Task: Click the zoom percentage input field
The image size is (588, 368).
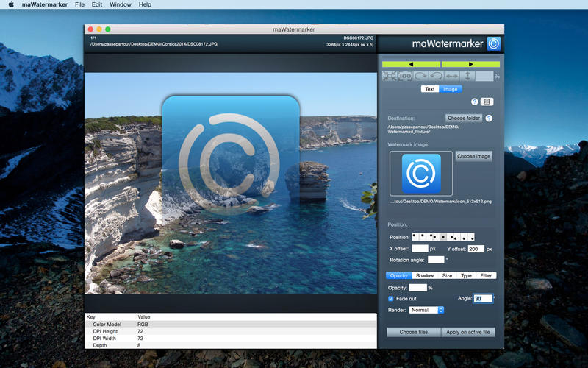Action: [x=484, y=76]
